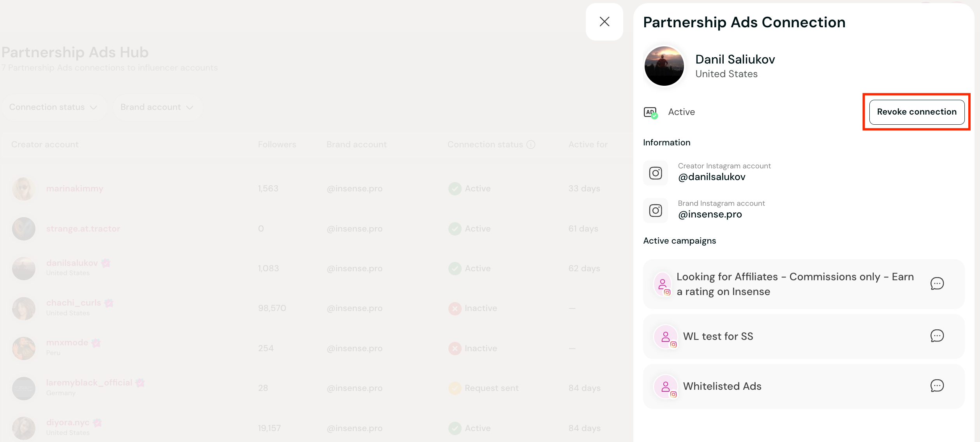The width and height of the screenshot is (980, 442).
Task: Select the Looking for Affiliates campaign card
Action: [795, 284]
